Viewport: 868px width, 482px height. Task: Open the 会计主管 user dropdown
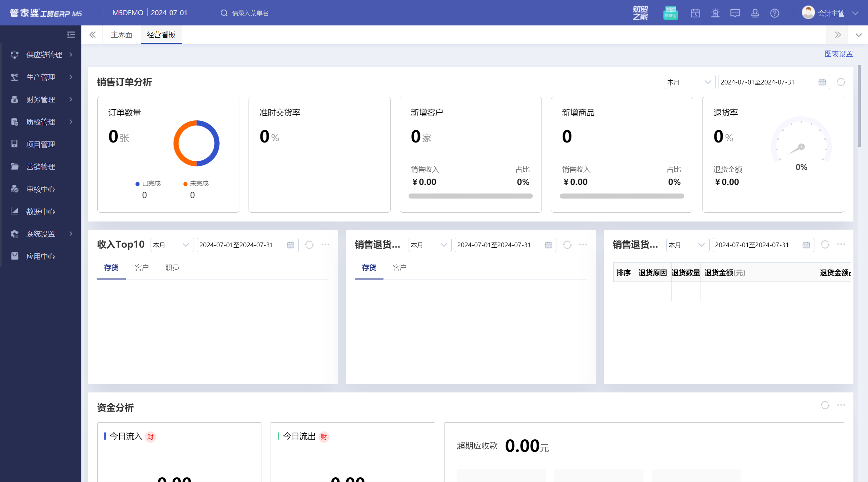pyautogui.click(x=831, y=13)
